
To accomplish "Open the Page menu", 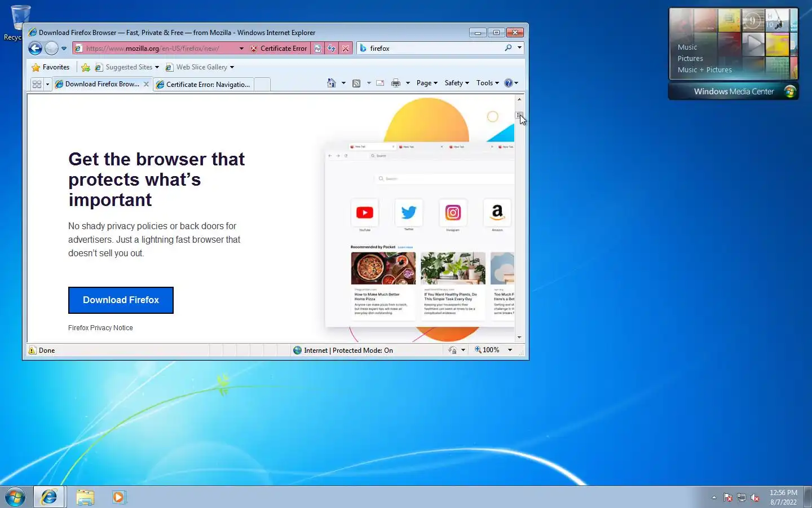I will coord(427,83).
